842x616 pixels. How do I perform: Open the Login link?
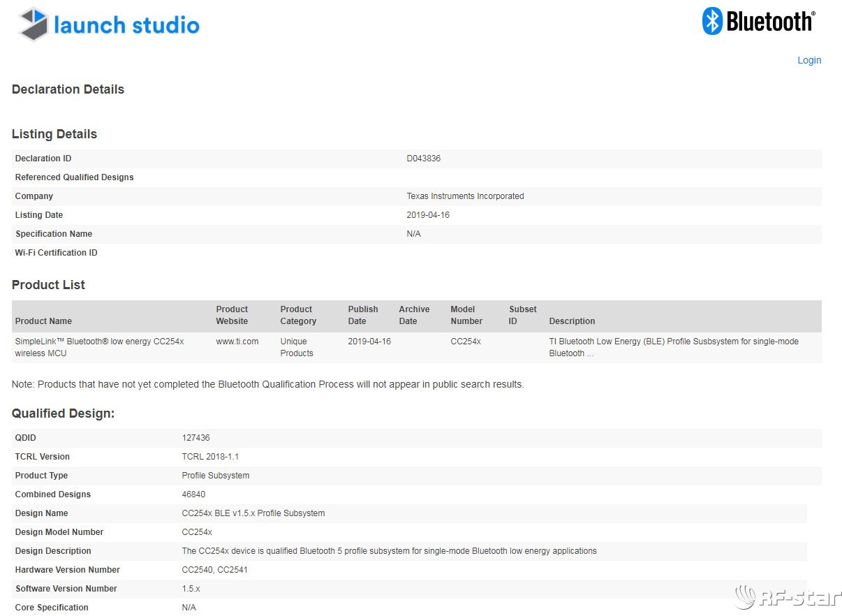click(x=809, y=60)
